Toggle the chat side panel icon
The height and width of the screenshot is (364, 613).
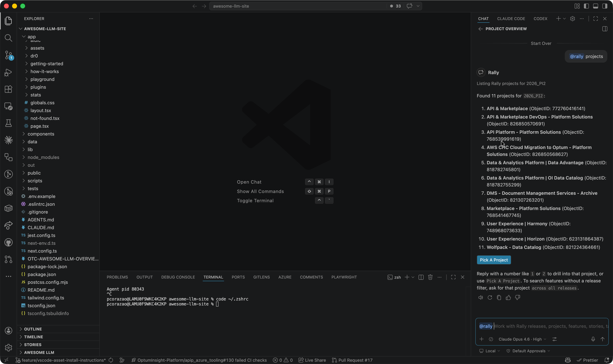(x=605, y=29)
